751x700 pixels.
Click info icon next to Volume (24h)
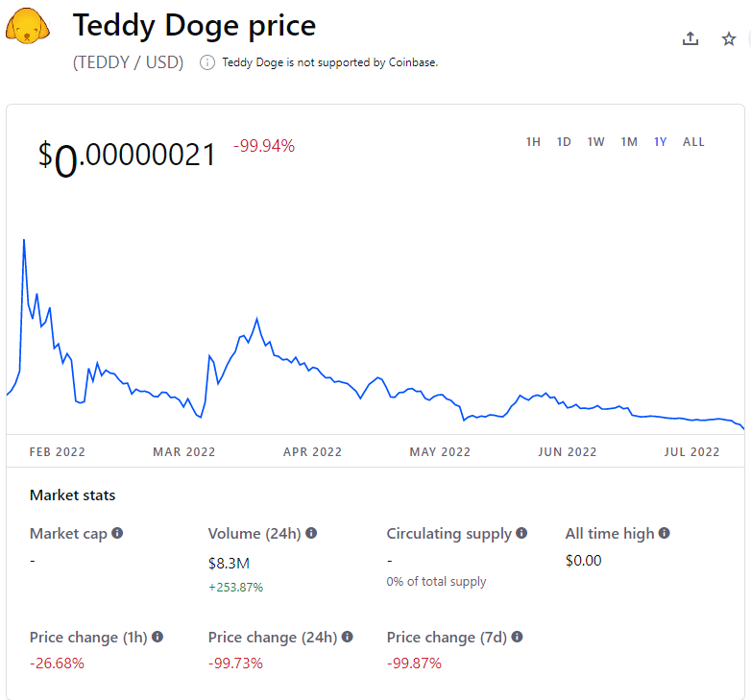pyautogui.click(x=311, y=533)
